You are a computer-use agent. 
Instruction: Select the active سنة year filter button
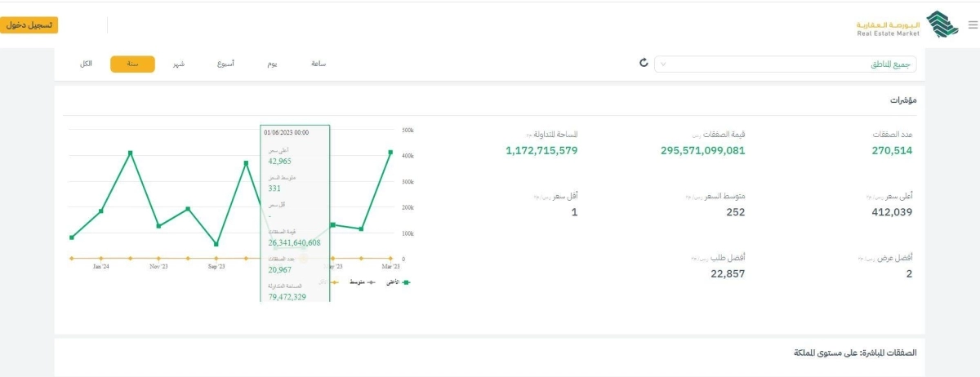(132, 64)
